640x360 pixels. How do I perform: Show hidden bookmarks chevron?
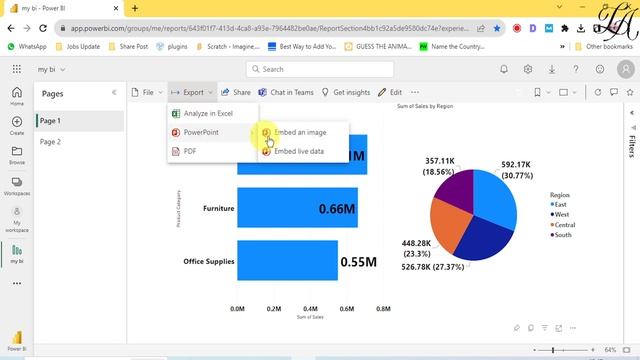click(562, 47)
